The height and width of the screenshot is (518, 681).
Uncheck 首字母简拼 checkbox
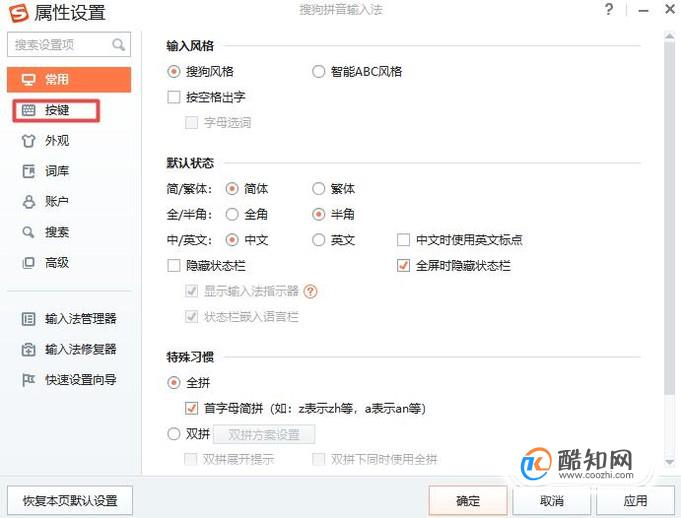pyautogui.click(x=192, y=408)
